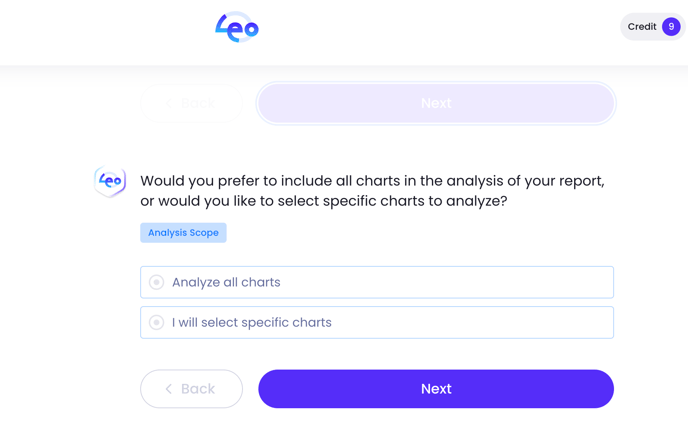Click the faded Next button at the top

coord(436,103)
